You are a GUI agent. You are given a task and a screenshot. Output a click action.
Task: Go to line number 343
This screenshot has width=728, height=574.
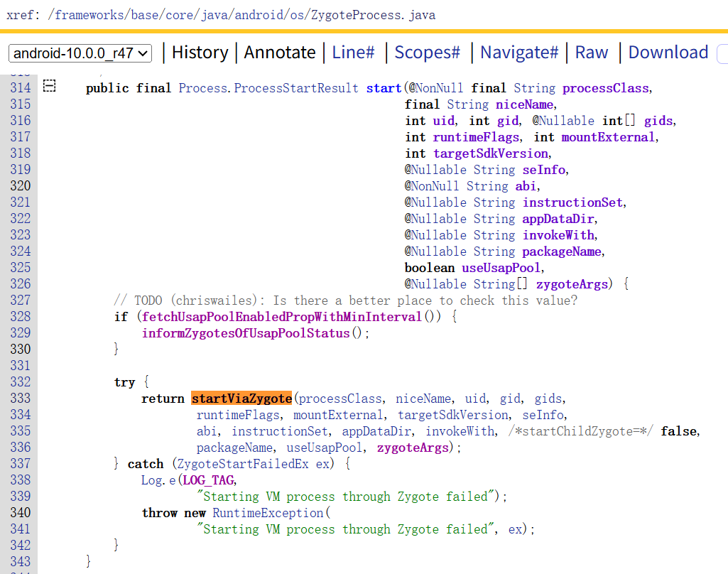click(21, 561)
